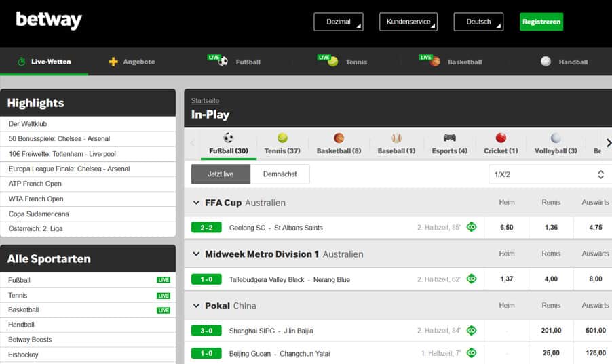This screenshot has width=612, height=364.
Task: Go to Tennis in top navigation
Action: [342, 62]
